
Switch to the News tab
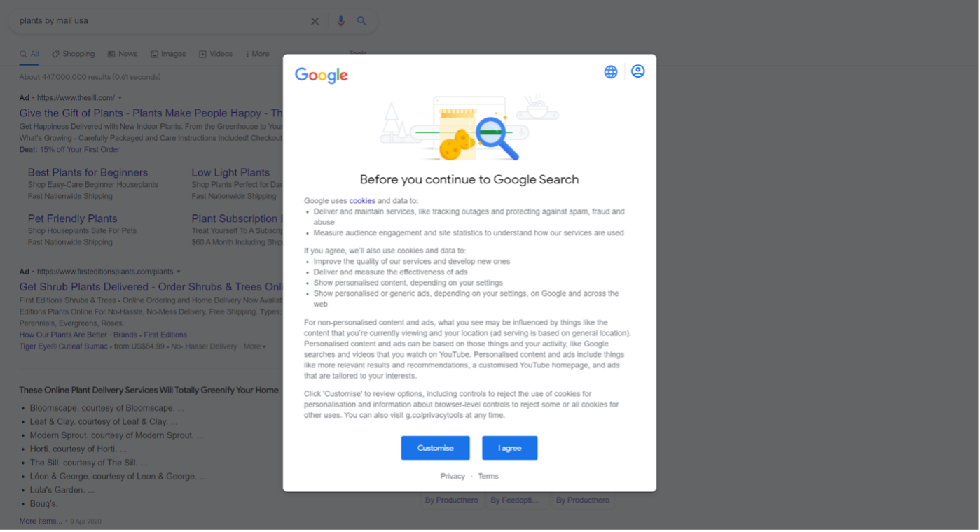click(123, 54)
